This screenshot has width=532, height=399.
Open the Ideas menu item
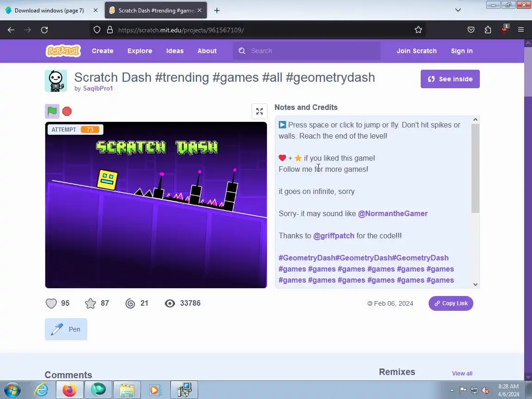point(175,51)
